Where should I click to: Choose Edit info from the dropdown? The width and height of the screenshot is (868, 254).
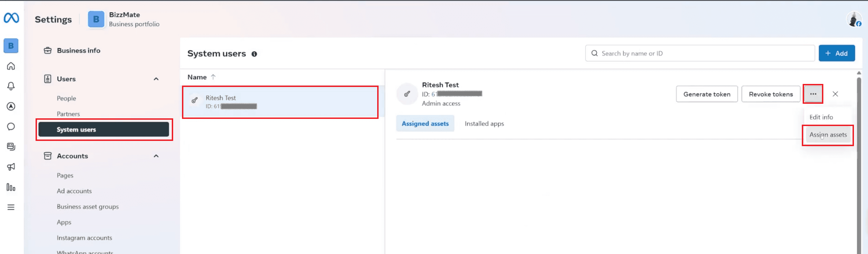(x=821, y=117)
